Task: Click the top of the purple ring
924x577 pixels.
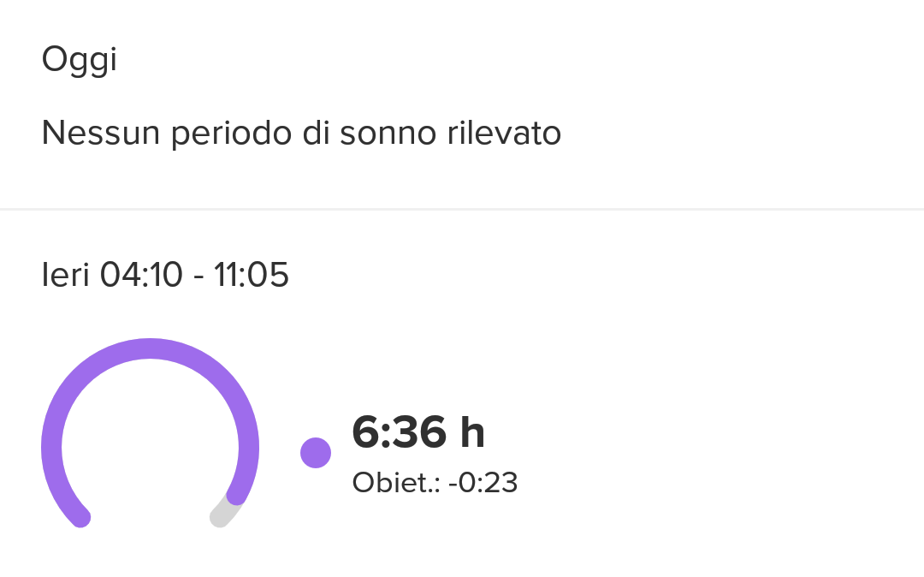Action: pyautogui.click(x=150, y=348)
